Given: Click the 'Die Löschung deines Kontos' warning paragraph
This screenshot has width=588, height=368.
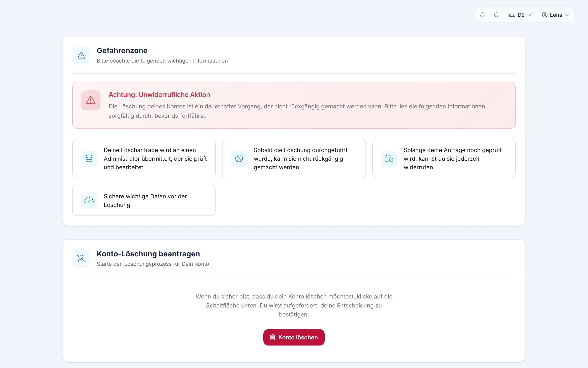Looking at the screenshot, I should [297, 111].
